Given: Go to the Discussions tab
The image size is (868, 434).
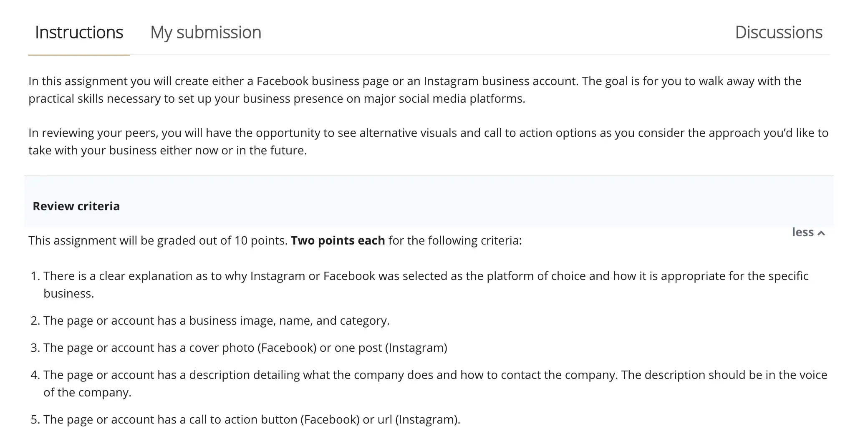Looking at the screenshot, I should pyautogui.click(x=778, y=33).
